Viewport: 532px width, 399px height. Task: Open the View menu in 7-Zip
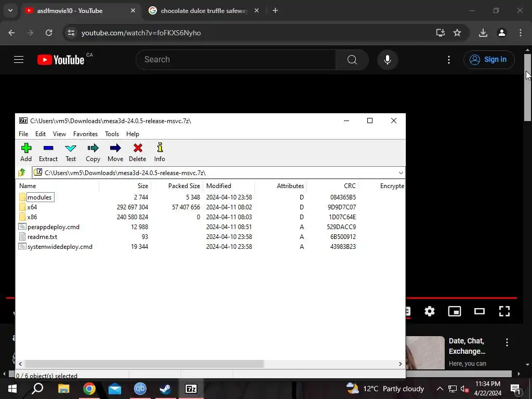pos(59,134)
